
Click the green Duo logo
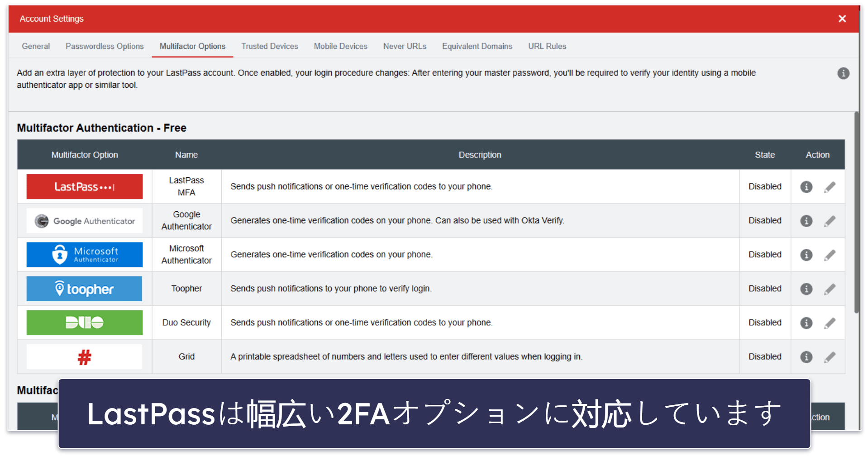(85, 323)
